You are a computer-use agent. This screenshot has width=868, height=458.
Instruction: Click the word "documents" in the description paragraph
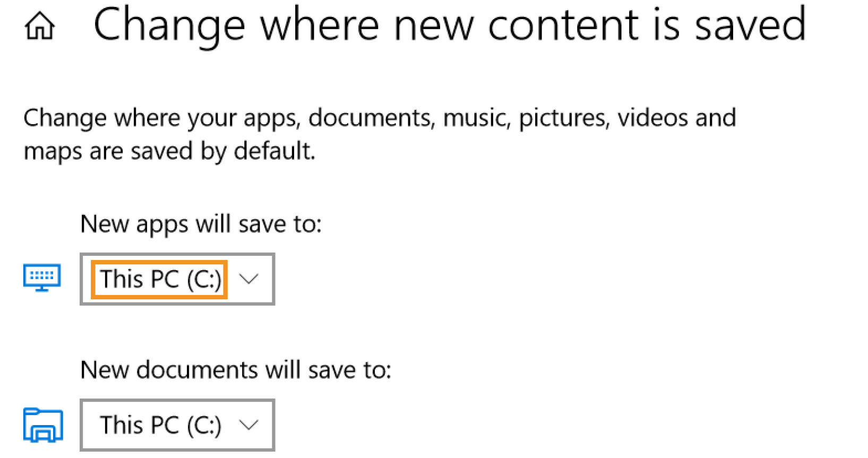pos(369,118)
